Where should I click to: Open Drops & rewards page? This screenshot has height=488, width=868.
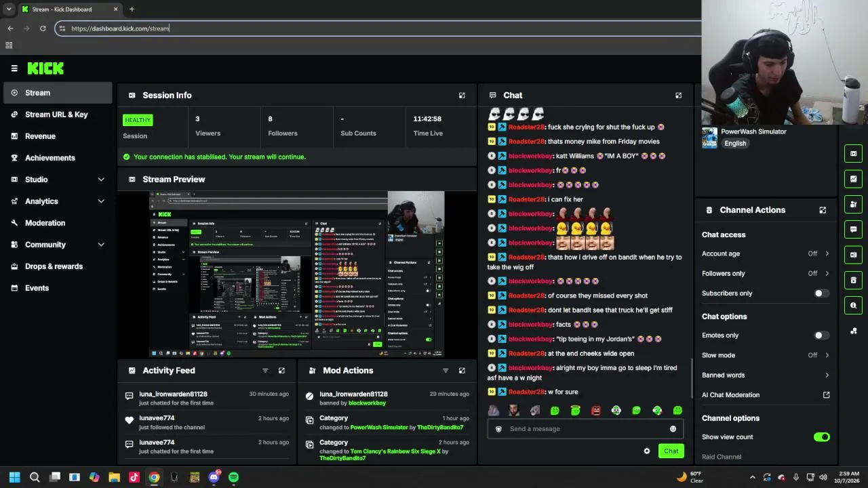pyautogui.click(x=58, y=266)
